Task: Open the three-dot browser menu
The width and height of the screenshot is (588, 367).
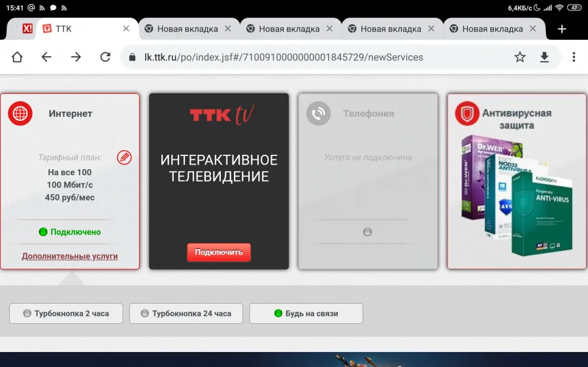Action: (x=574, y=57)
